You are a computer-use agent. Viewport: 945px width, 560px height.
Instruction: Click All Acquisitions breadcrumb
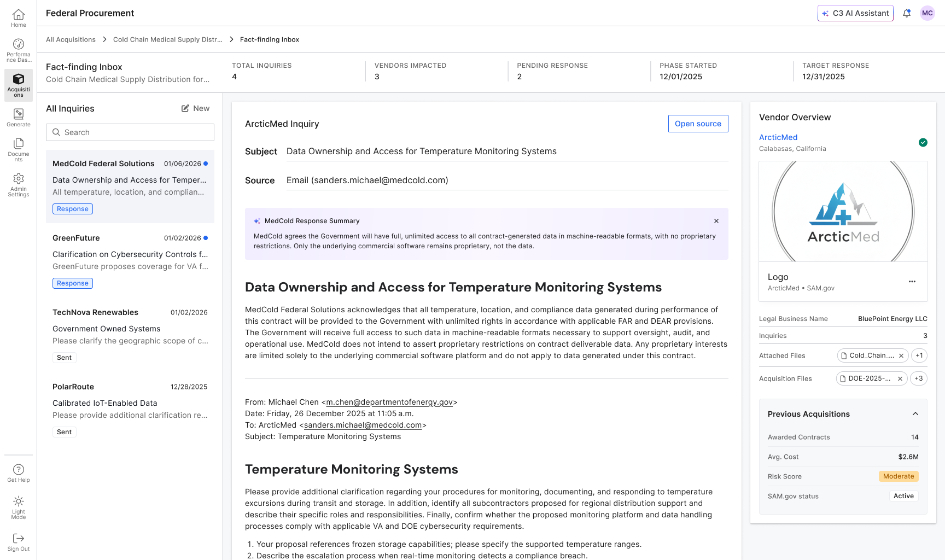(x=71, y=39)
